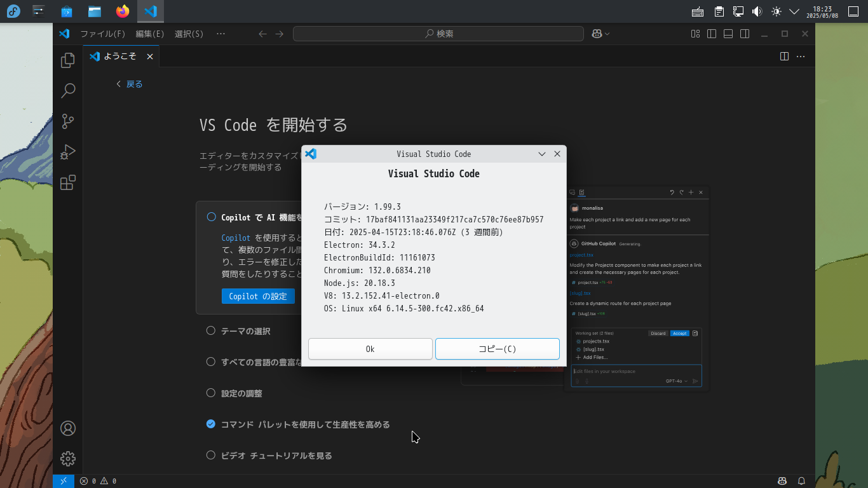
Task: Open more actions menu in editor tab bar
Action: tap(801, 57)
